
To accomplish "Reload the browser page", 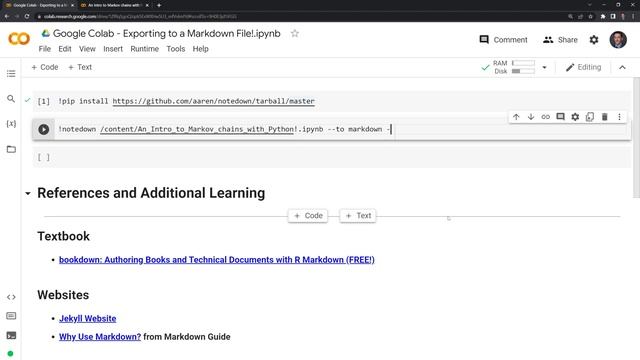I will point(27,16).
